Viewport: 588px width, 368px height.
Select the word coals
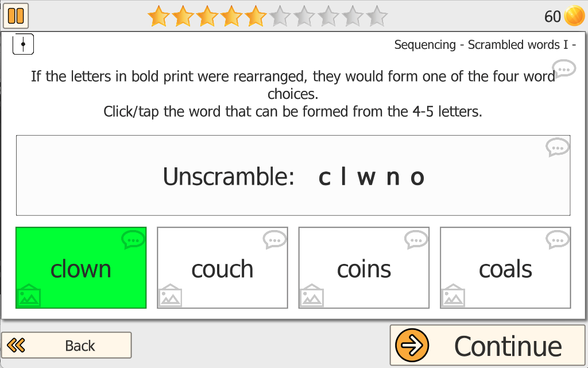[505, 269]
